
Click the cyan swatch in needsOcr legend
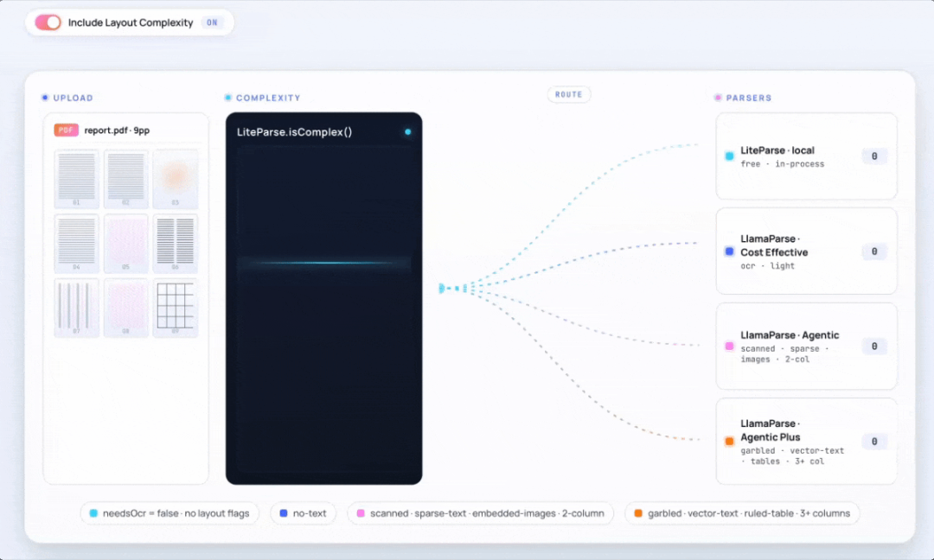(x=93, y=513)
